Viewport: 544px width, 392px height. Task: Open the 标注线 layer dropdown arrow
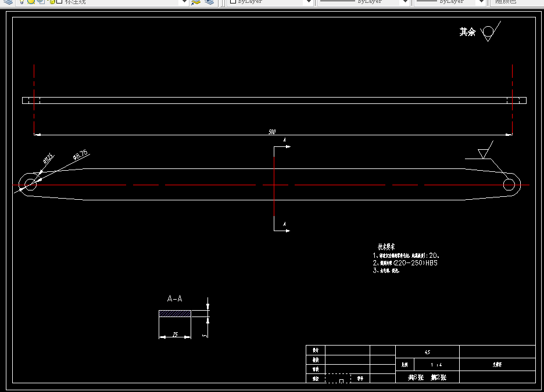(x=185, y=2)
